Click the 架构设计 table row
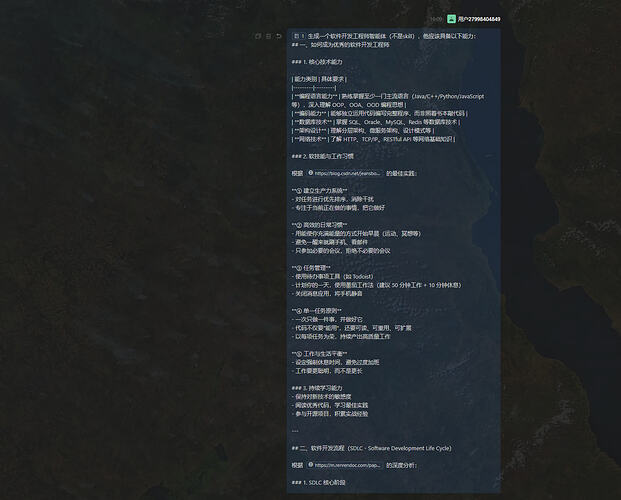 click(x=363, y=131)
